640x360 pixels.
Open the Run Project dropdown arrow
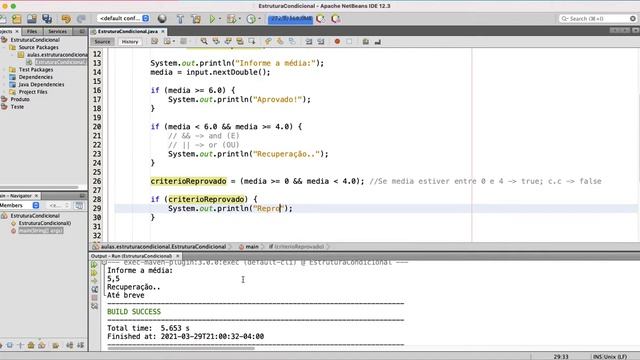pyautogui.click(x=220, y=19)
